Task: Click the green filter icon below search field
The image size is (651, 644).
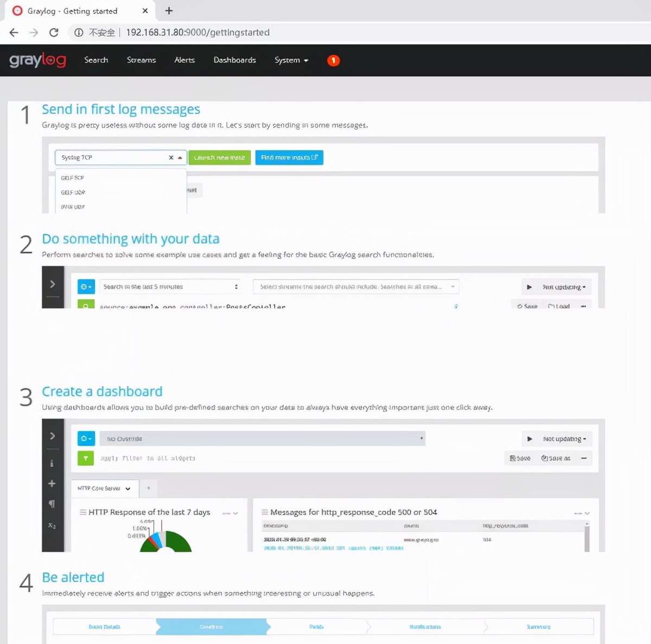Action: pyautogui.click(x=85, y=458)
